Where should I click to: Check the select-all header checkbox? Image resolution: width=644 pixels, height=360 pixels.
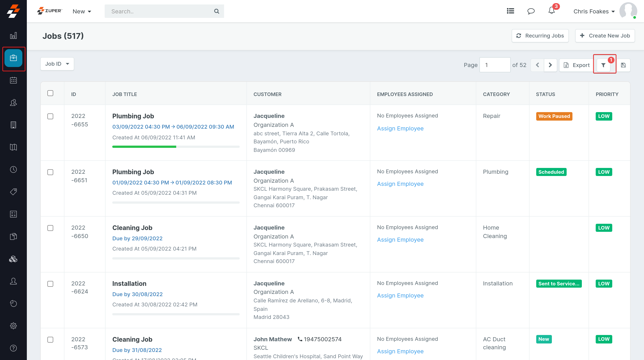tap(50, 93)
